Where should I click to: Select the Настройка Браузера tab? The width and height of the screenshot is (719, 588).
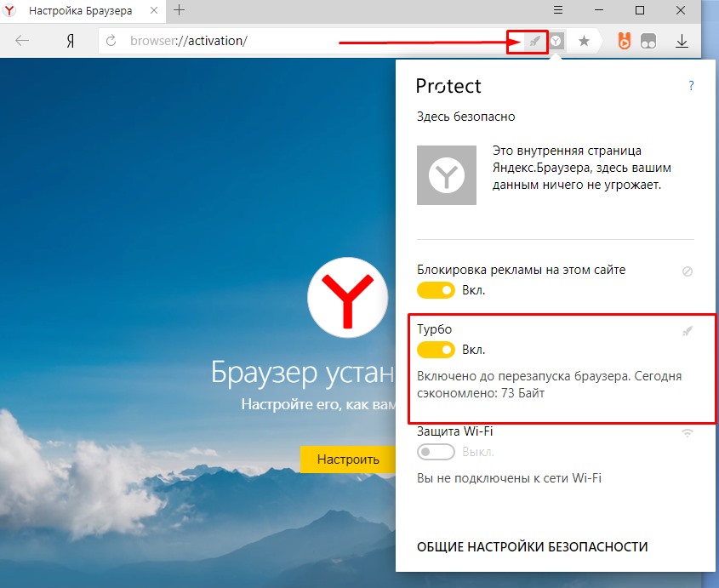pyautogui.click(x=81, y=10)
